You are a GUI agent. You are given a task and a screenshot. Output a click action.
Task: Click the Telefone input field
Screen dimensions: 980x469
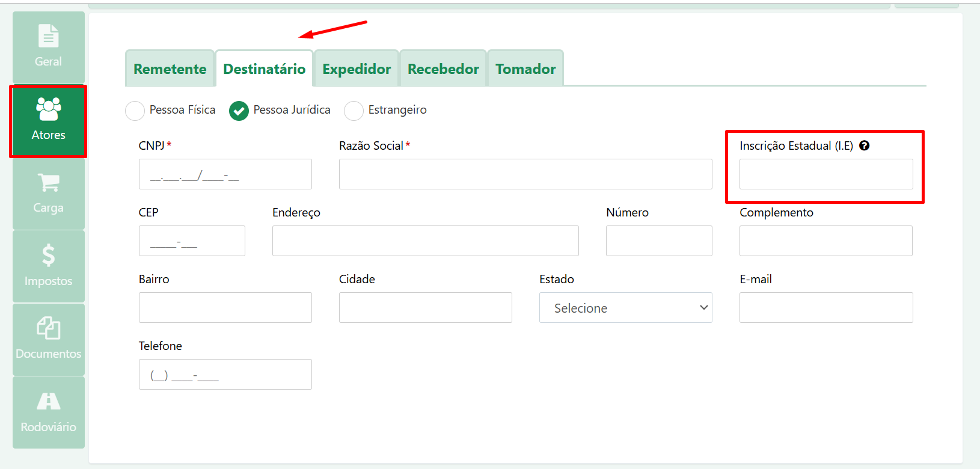point(225,375)
